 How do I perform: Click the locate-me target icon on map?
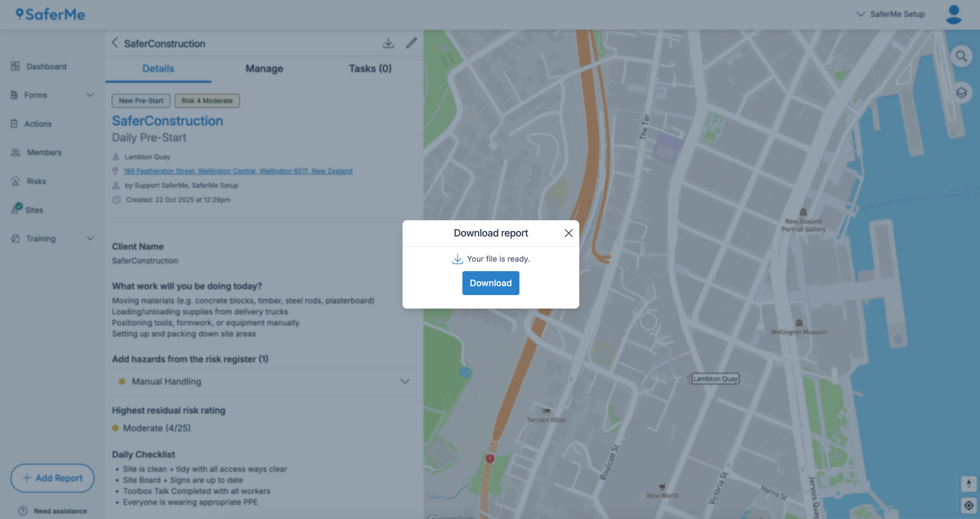(968, 505)
